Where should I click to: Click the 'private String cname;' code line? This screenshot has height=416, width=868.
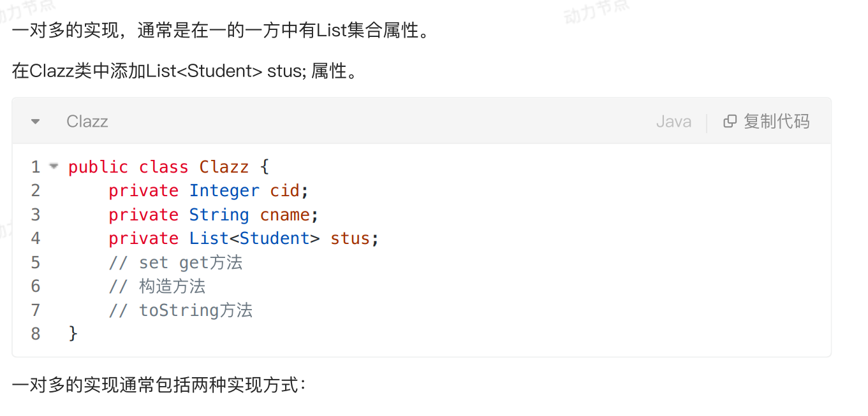click(214, 215)
